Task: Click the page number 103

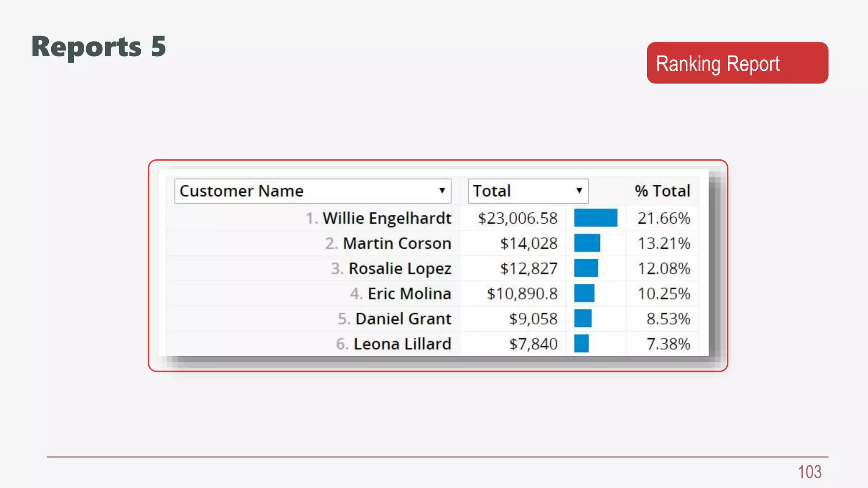Action: (809, 472)
